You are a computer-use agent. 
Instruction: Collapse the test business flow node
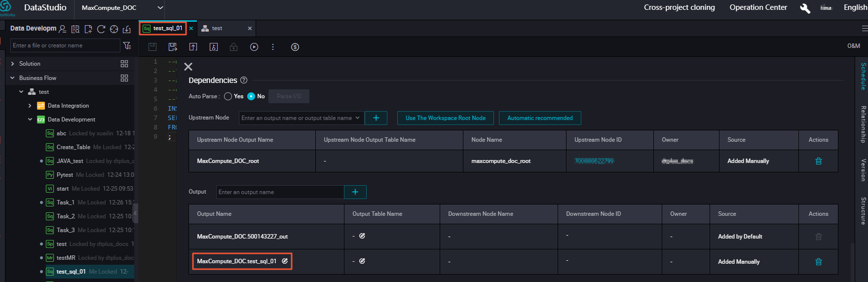[x=21, y=92]
